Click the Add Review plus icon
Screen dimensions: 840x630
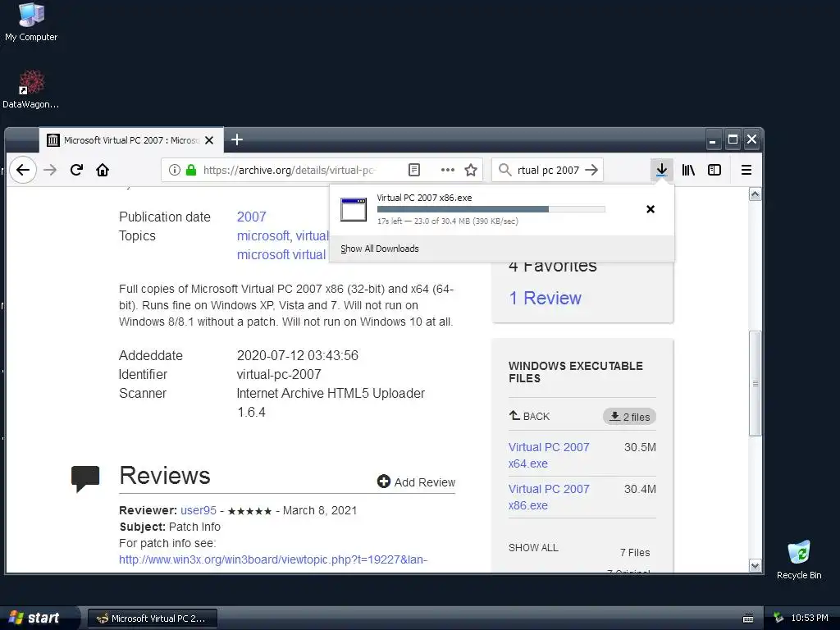(x=384, y=482)
